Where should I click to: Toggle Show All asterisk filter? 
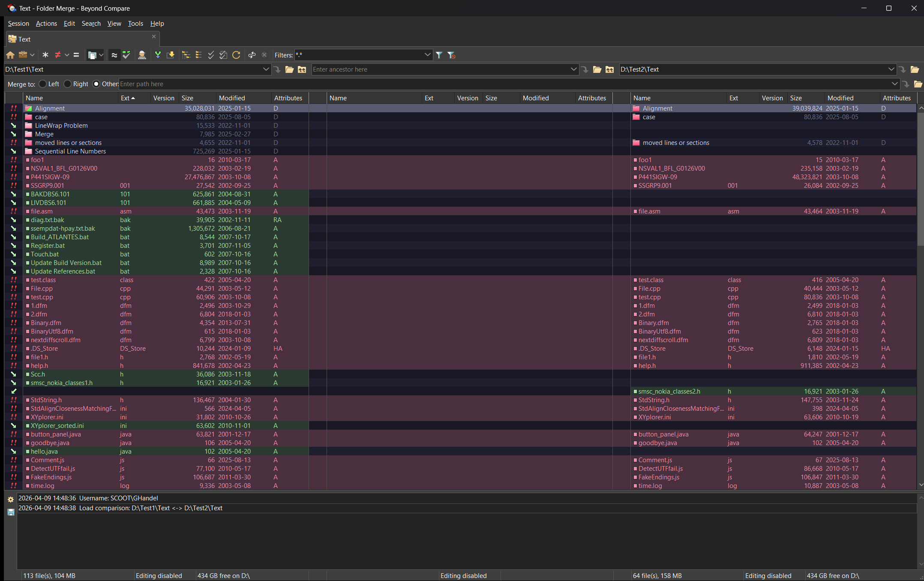click(45, 55)
